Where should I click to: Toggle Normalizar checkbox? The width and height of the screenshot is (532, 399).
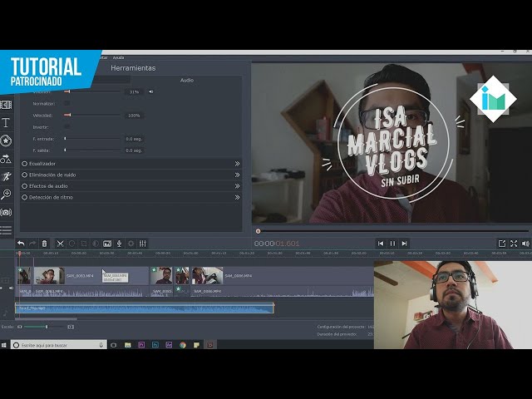tap(66, 103)
